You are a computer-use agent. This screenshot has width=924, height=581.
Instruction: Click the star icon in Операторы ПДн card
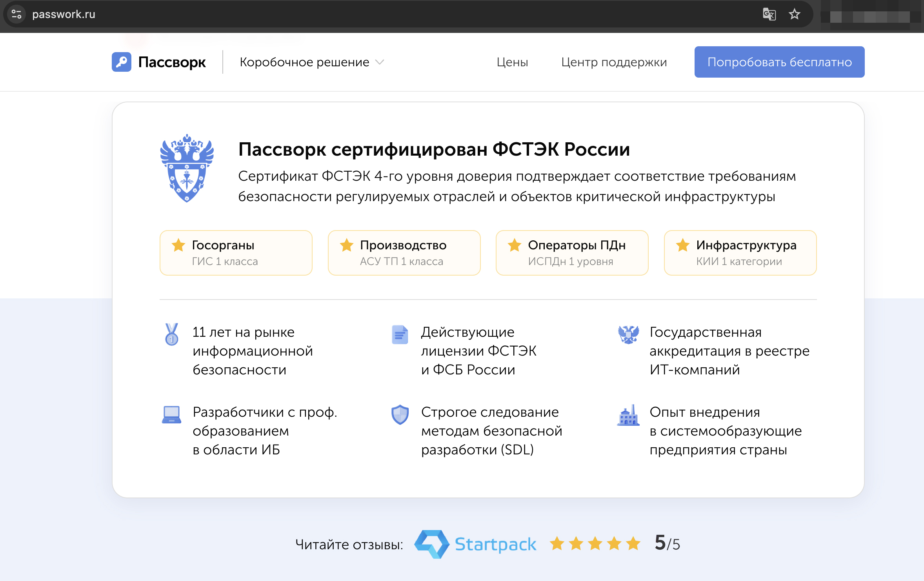pyautogui.click(x=515, y=245)
